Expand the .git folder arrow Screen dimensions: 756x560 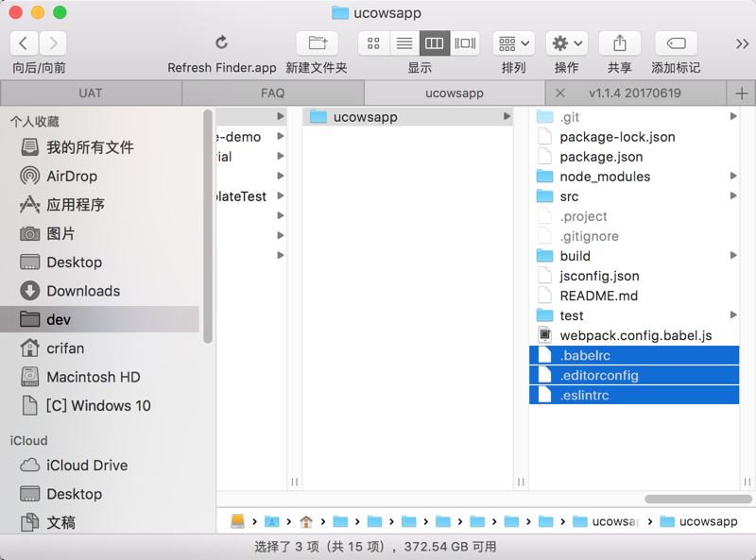(733, 116)
